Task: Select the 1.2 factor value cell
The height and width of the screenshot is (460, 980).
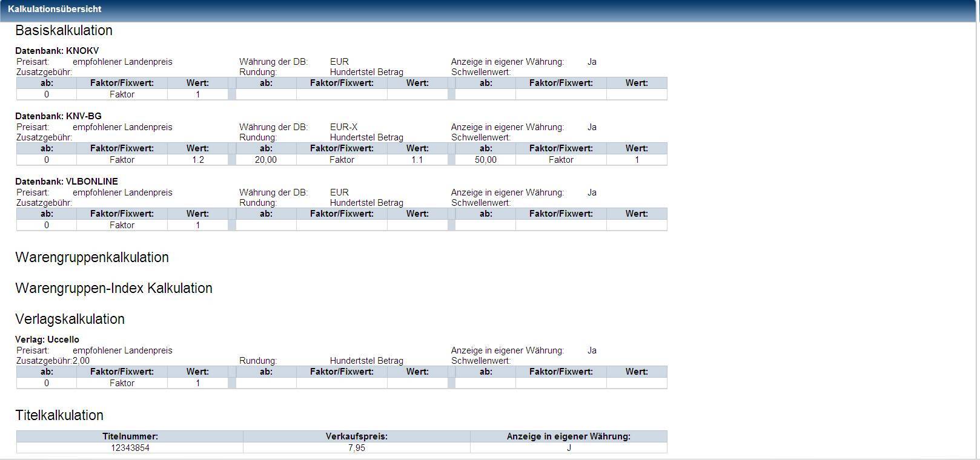Action: (x=197, y=160)
